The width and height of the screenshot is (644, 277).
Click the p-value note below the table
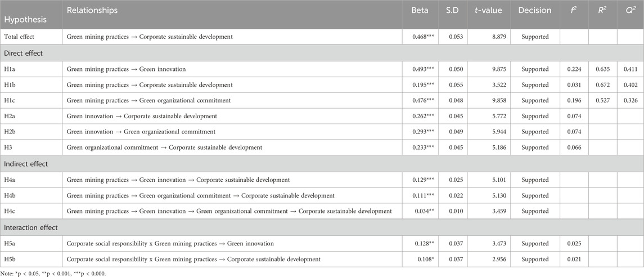(x=52, y=273)
